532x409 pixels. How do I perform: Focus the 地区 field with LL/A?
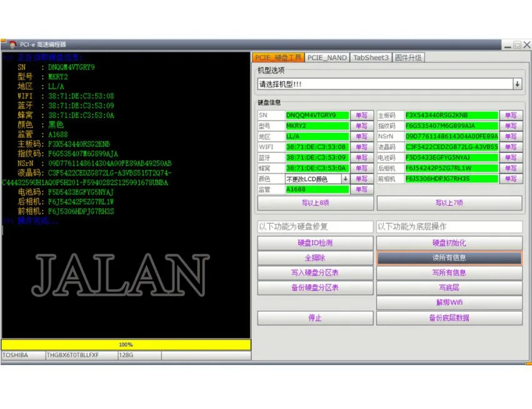click(x=317, y=136)
